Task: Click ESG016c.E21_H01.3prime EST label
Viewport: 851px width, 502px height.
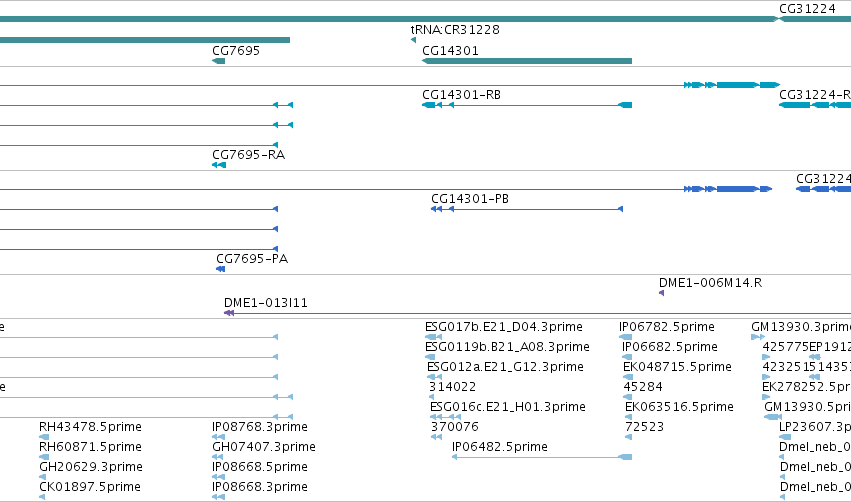Action: (507, 407)
